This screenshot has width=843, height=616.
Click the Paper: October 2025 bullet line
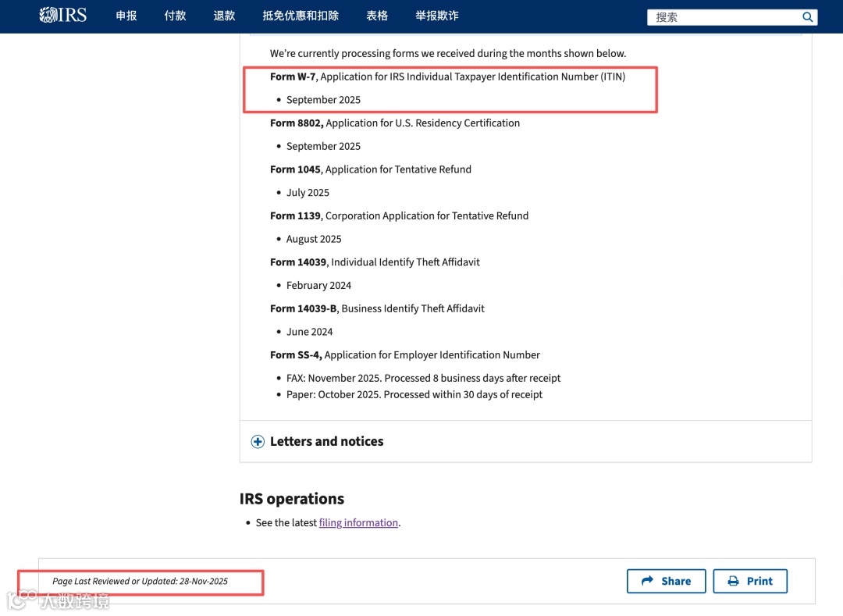point(414,394)
